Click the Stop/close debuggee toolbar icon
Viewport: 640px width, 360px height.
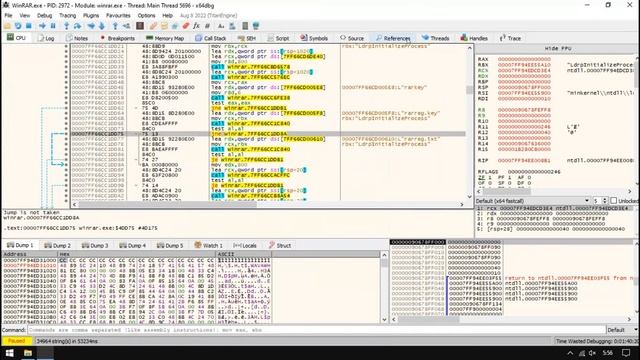[29, 26]
